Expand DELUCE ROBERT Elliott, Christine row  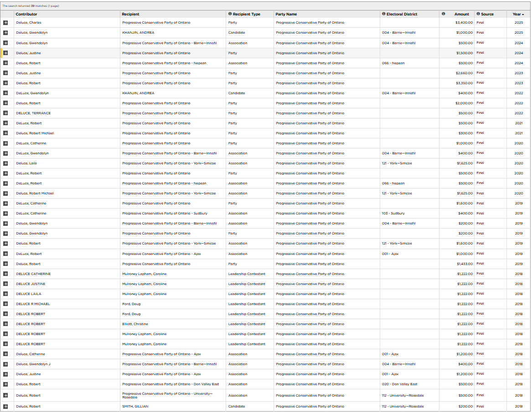5,324
